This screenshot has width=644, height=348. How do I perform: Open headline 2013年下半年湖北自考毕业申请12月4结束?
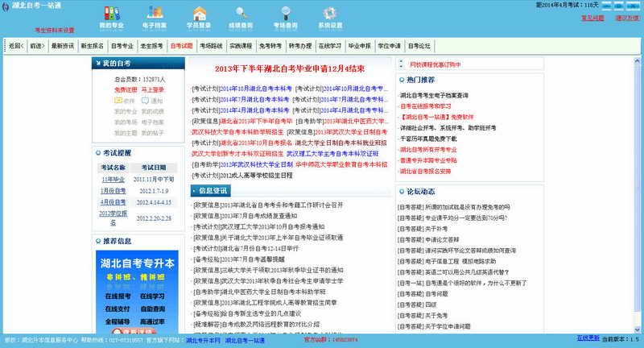pos(290,69)
